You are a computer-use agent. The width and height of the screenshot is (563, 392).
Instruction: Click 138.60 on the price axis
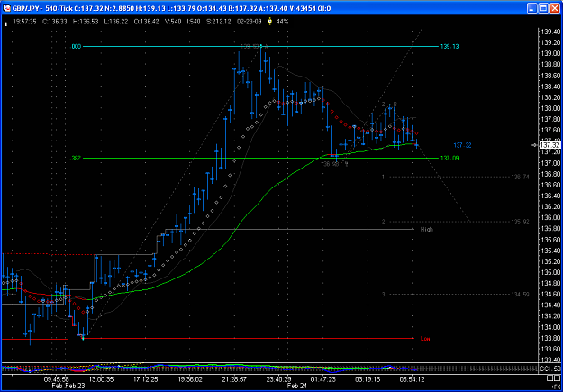(x=550, y=76)
